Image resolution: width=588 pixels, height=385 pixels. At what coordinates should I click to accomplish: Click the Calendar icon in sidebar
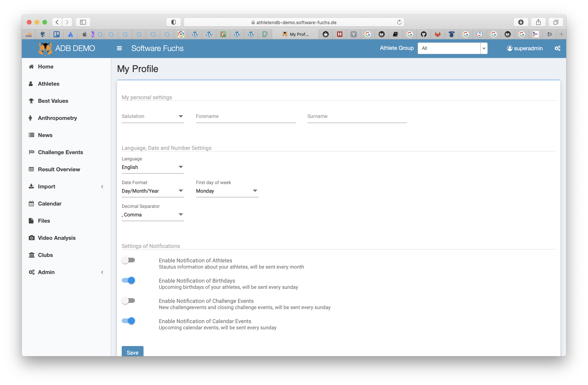tap(31, 204)
